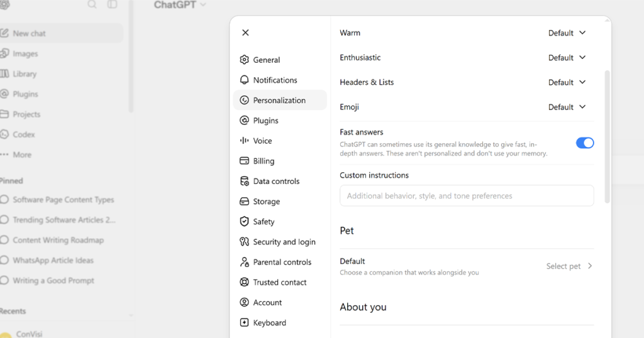Click the search icon in sidebar header
The image size is (644, 338).
[92, 4]
